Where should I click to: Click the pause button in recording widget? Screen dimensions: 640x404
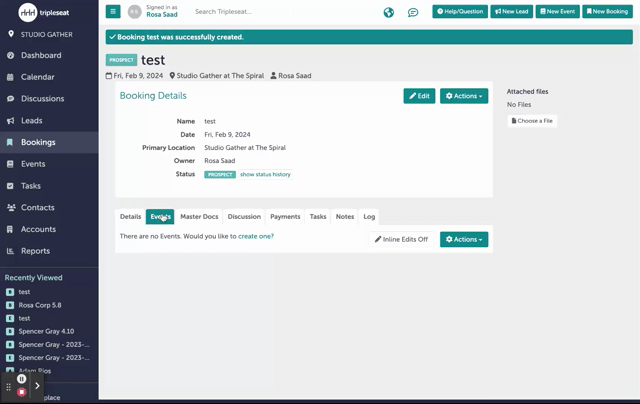point(22,380)
